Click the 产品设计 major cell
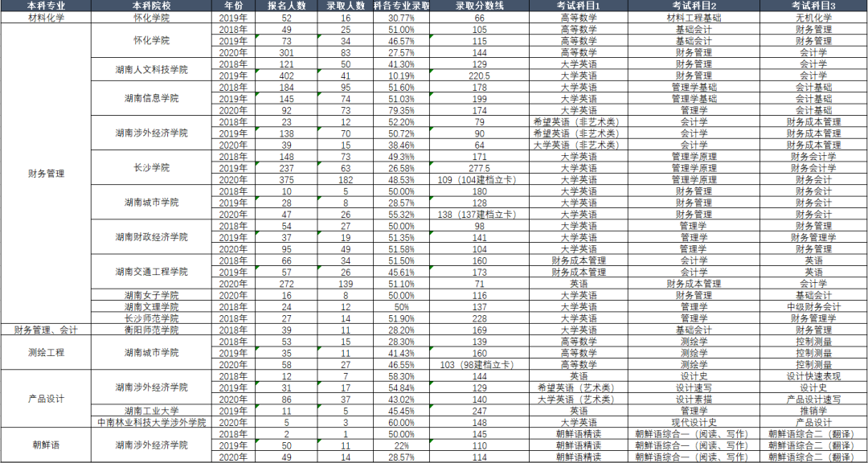The image size is (868, 463). (46, 399)
